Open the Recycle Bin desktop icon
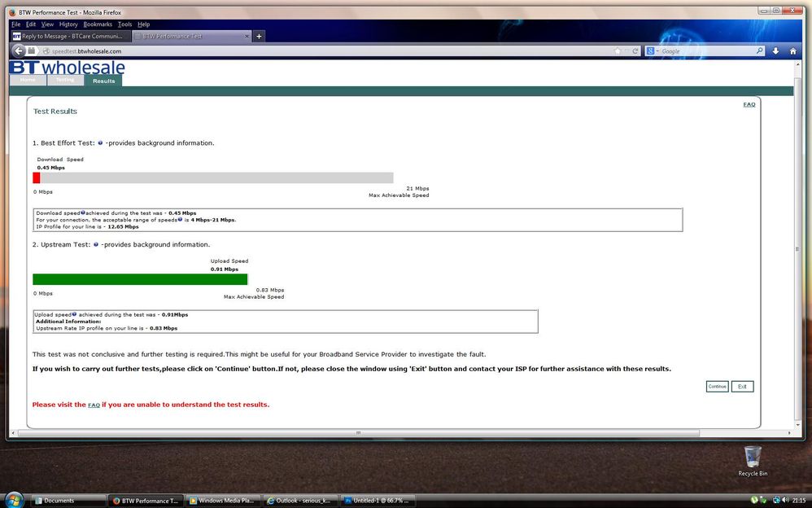This screenshot has height=508, width=812. tap(753, 461)
